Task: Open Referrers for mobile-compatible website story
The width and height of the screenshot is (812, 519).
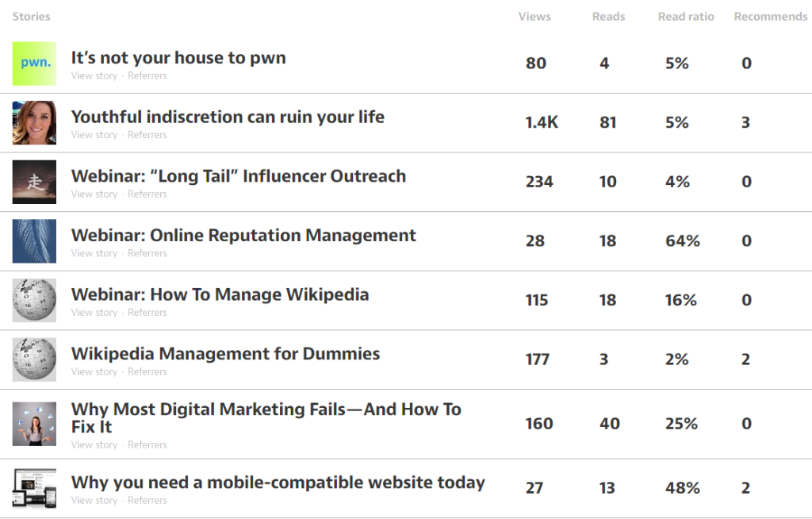Action: tap(147, 500)
